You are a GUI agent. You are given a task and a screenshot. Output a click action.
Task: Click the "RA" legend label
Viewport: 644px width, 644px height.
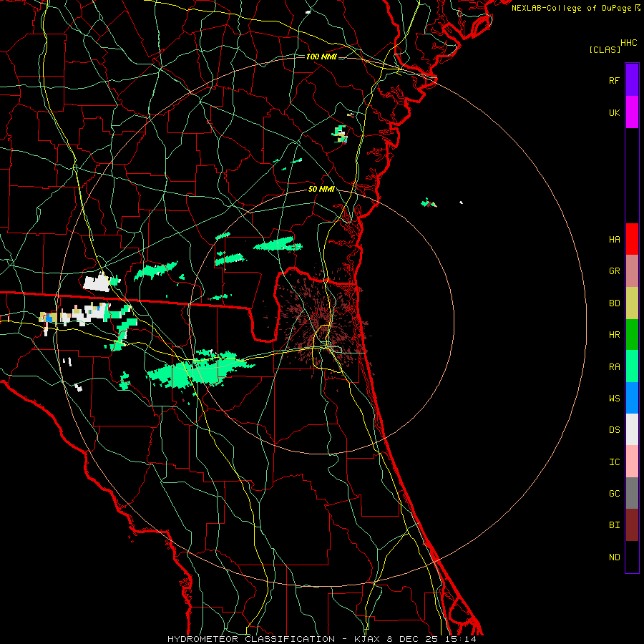pos(614,367)
